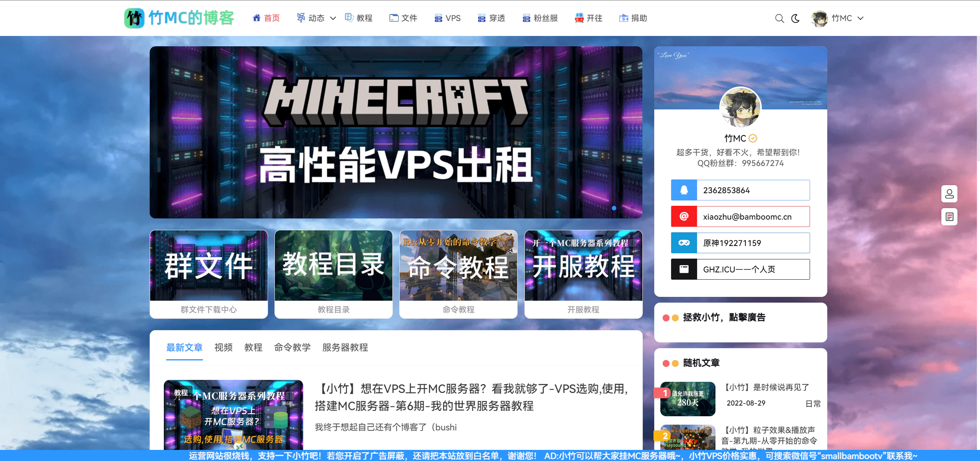The image size is (980, 461).
Task: Open the 教程目录 card image
Action: tap(333, 266)
